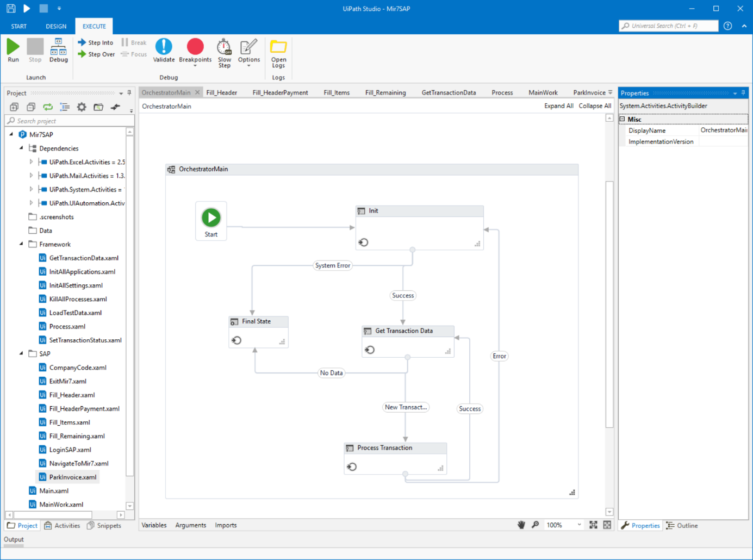
Task: Pin the Project panel
Action: pos(129,93)
